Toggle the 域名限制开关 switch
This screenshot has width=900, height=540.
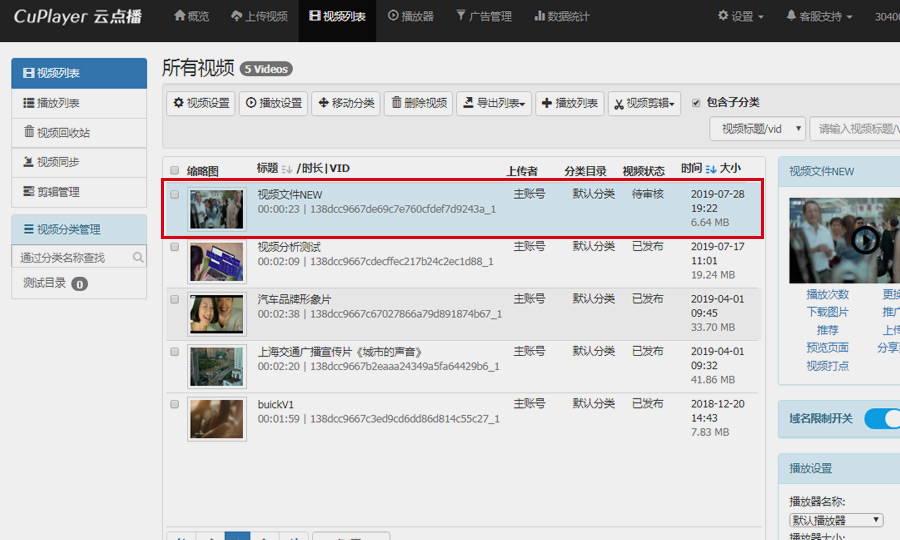(881, 418)
